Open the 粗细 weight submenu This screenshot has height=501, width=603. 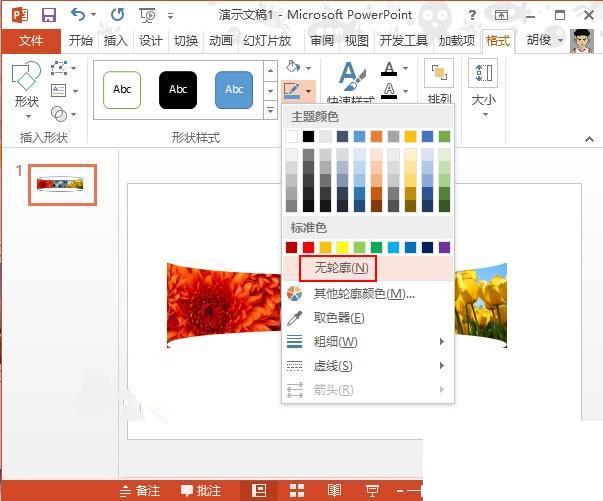coord(368,341)
